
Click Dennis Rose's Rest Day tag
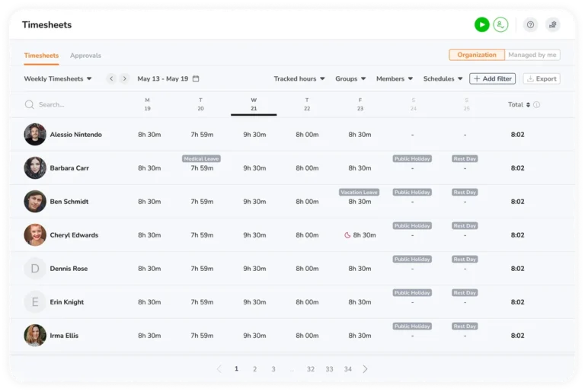(465, 260)
